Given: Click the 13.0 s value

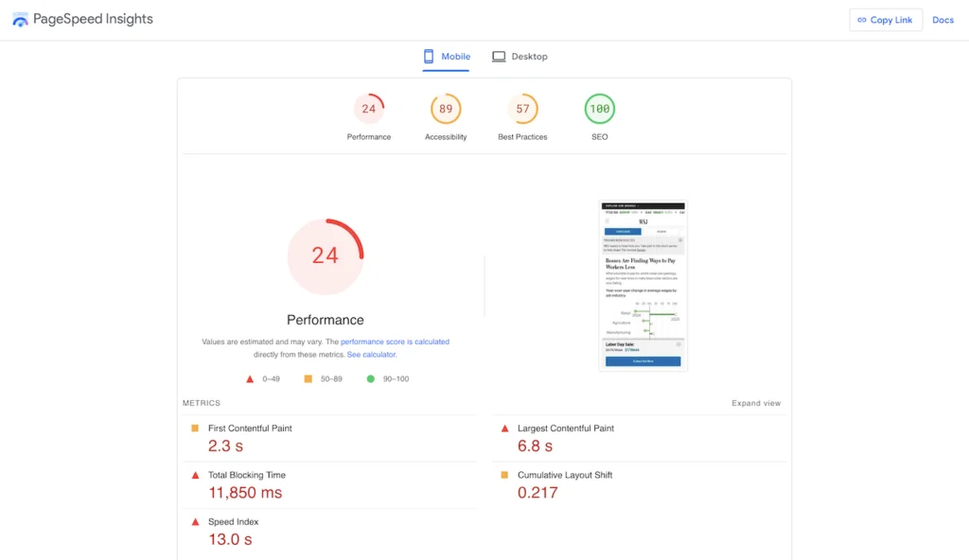Looking at the screenshot, I should pos(230,539).
